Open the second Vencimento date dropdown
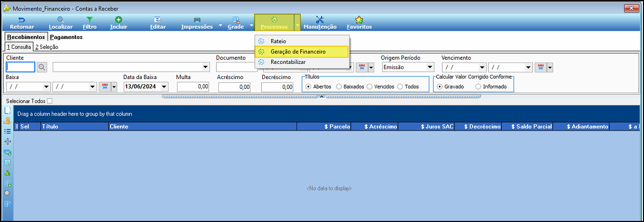The width and height of the screenshot is (644, 222). [529, 68]
